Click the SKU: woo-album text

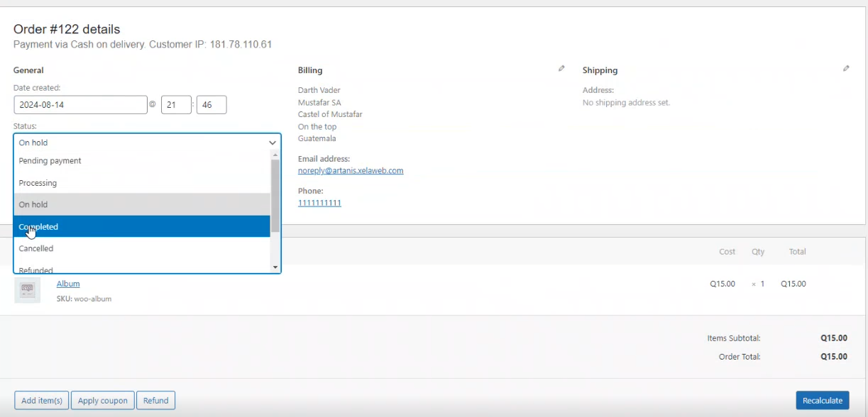[x=84, y=299]
